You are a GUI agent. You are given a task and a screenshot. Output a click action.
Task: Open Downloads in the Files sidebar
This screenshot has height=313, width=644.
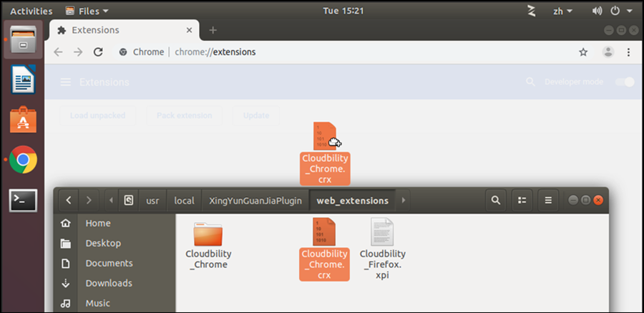coord(109,283)
